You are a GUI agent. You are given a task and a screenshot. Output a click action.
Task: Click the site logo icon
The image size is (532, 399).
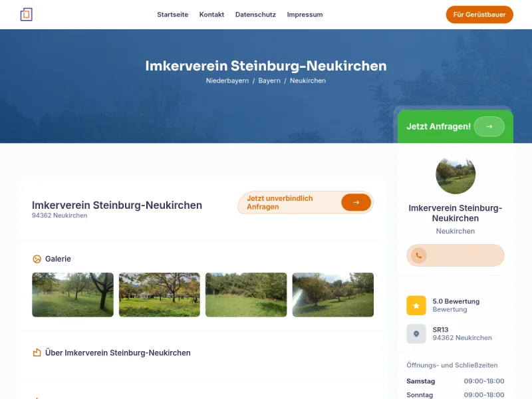point(26,14)
